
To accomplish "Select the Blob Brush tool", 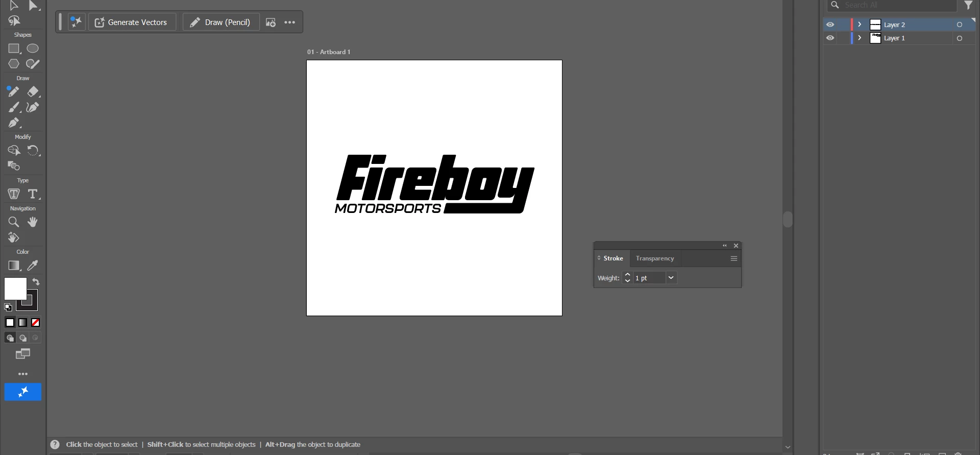I will tap(33, 64).
